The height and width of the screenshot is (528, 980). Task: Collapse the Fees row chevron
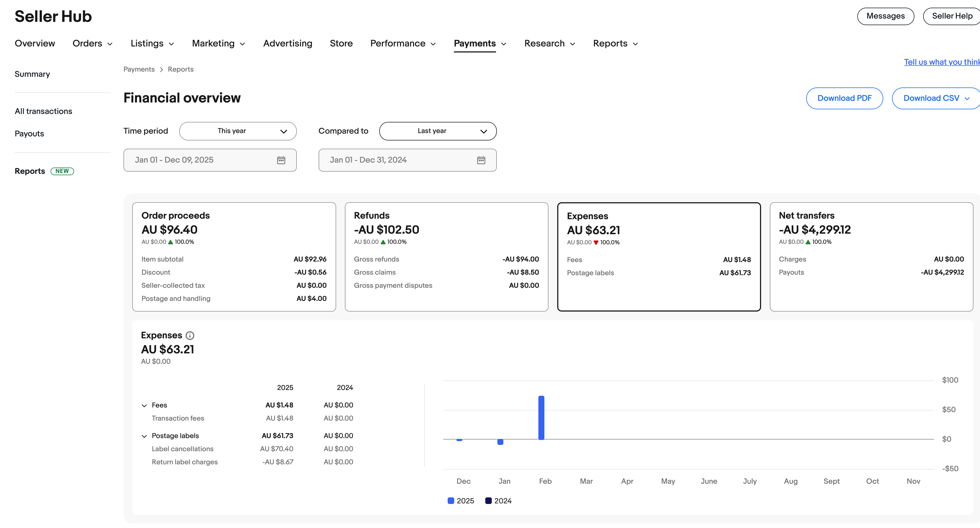pyautogui.click(x=144, y=406)
